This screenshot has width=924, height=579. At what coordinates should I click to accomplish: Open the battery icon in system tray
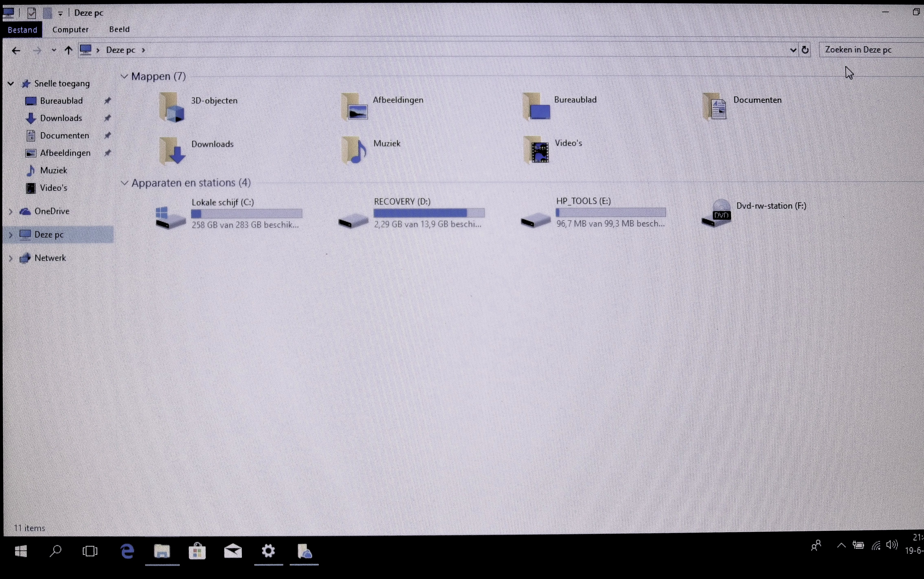coord(858,545)
